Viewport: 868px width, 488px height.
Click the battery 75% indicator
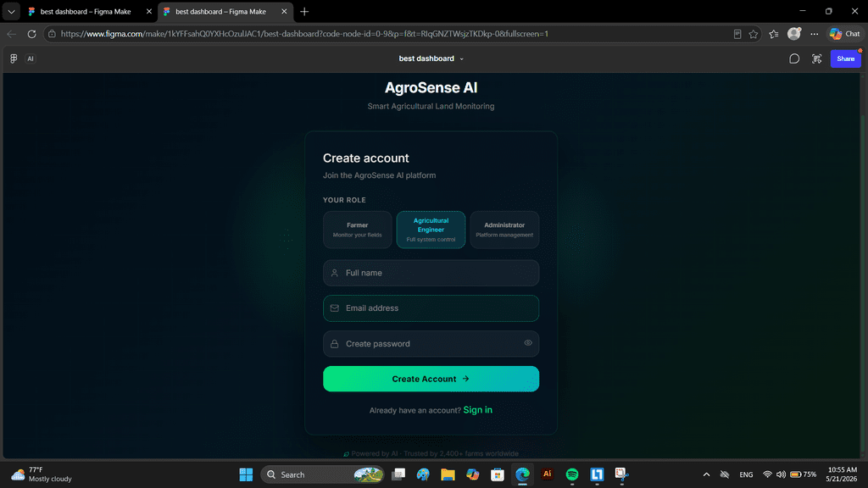[804, 474]
